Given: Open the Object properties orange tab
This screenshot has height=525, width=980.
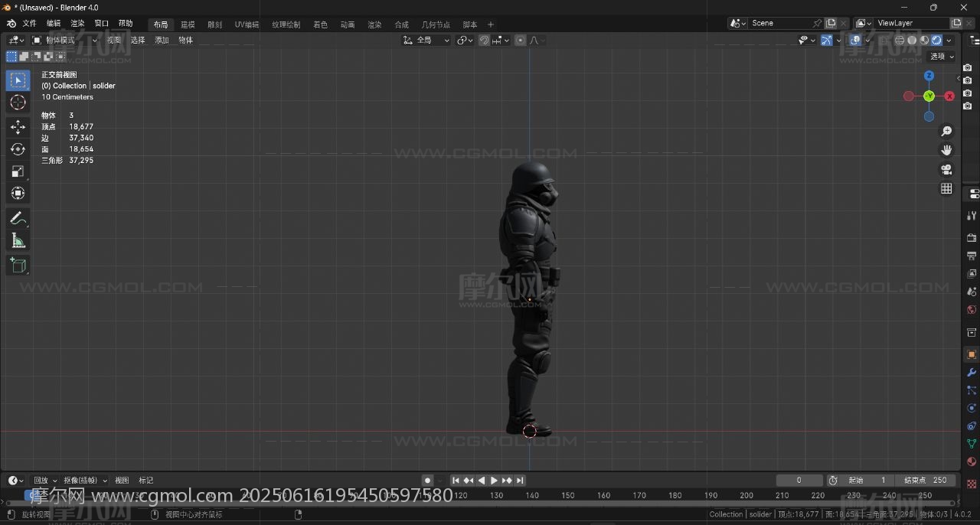Looking at the screenshot, I should (972, 354).
